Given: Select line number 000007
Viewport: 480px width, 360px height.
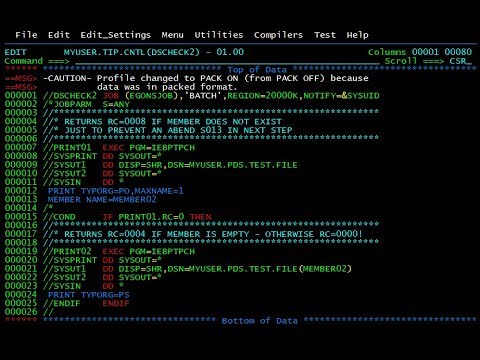Looking at the screenshot, I should 21,148.
